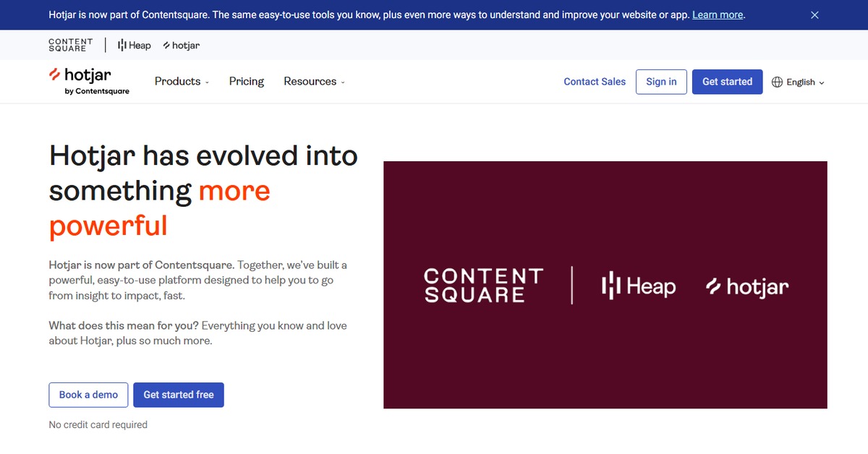Go to the Pricing page
This screenshot has width=868, height=454.
247,82
